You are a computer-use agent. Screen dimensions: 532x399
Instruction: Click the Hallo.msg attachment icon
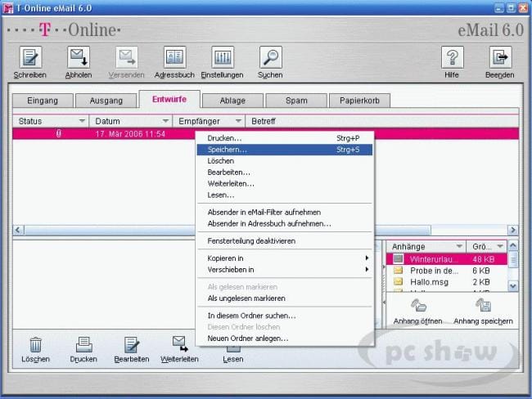(x=398, y=281)
